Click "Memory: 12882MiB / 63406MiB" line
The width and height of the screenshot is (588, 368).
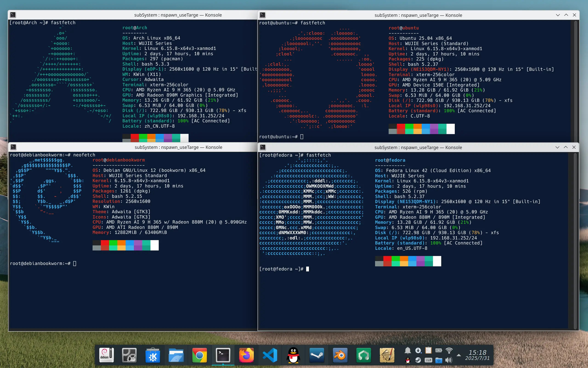130,232
